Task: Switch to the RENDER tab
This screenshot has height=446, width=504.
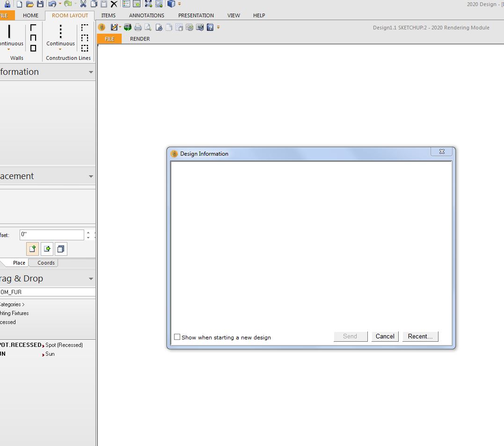Action: [x=140, y=39]
